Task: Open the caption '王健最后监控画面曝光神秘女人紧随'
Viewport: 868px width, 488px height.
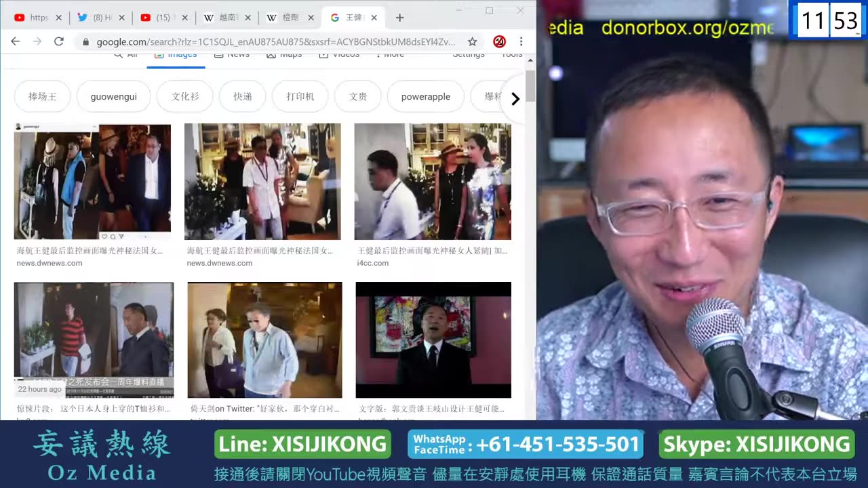Action: 433,250
